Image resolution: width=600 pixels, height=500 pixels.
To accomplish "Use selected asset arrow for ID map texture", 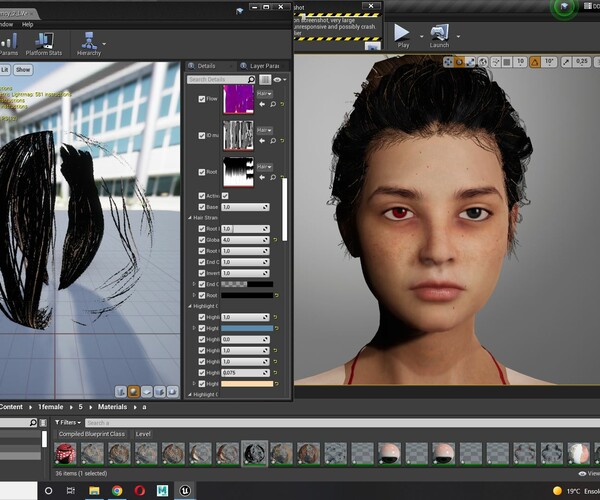I will pos(262,141).
